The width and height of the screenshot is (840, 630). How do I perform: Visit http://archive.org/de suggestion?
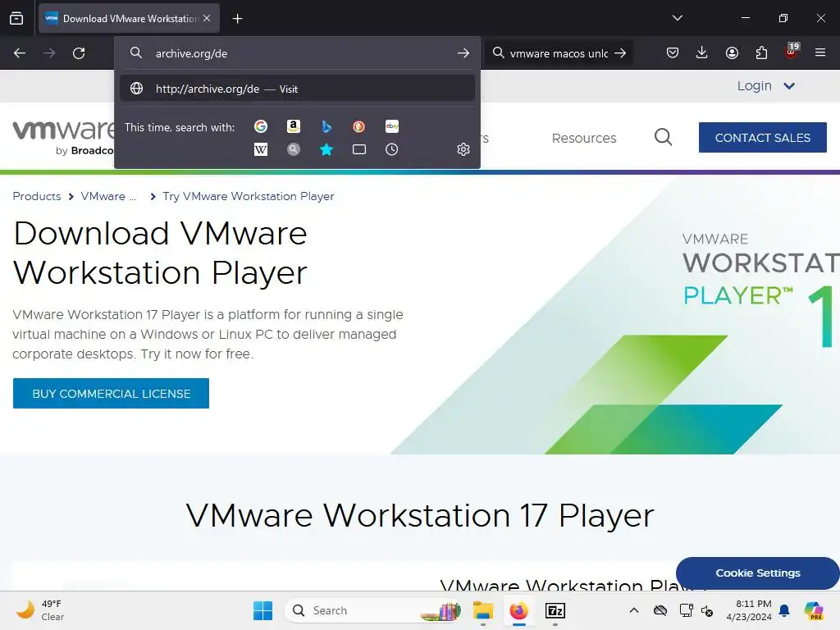tap(297, 89)
